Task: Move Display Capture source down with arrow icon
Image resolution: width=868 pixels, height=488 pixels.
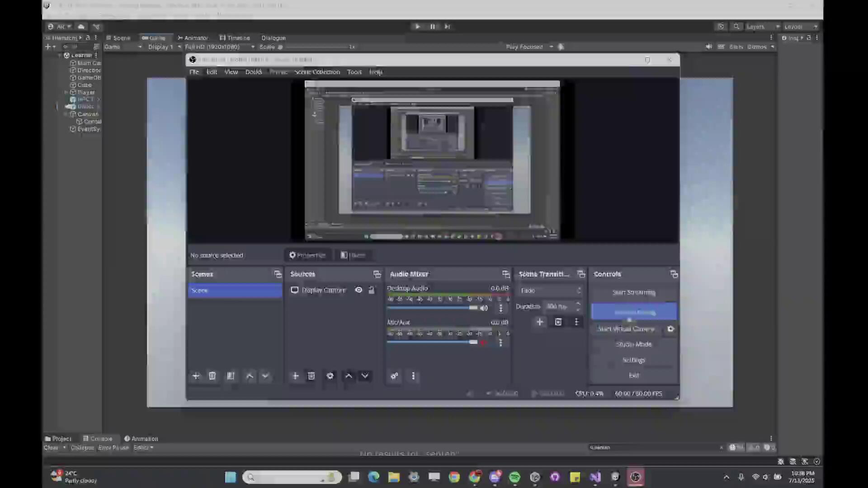Action: coord(365,375)
